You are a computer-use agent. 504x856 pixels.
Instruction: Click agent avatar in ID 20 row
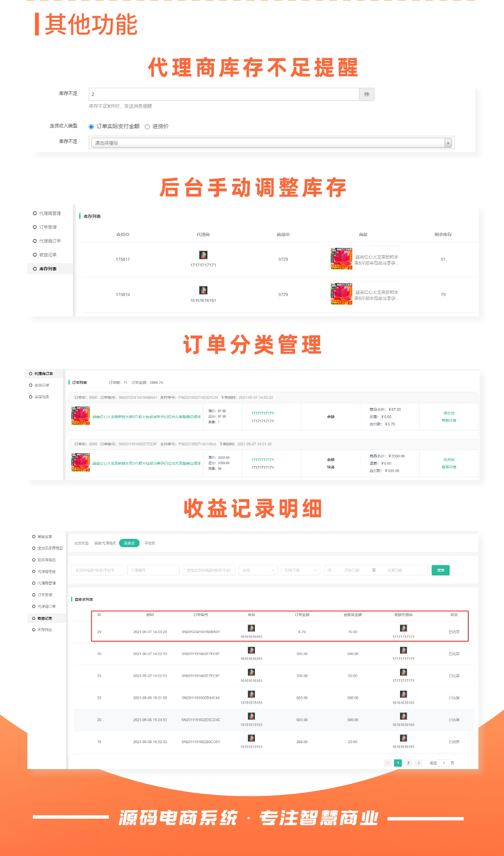pos(403,715)
